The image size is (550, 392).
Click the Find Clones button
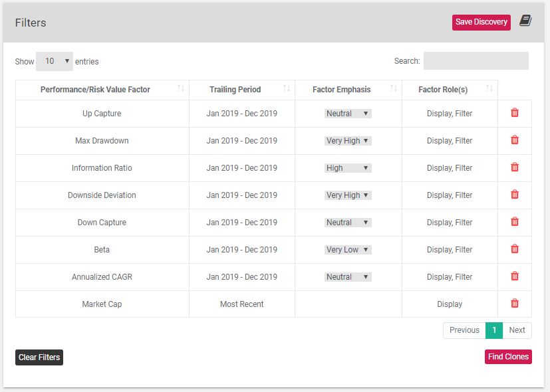508,357
